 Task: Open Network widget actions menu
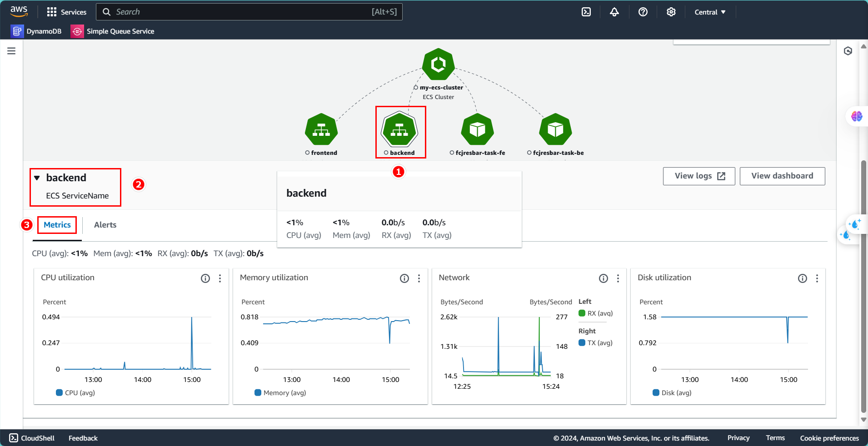click(618, 278)
